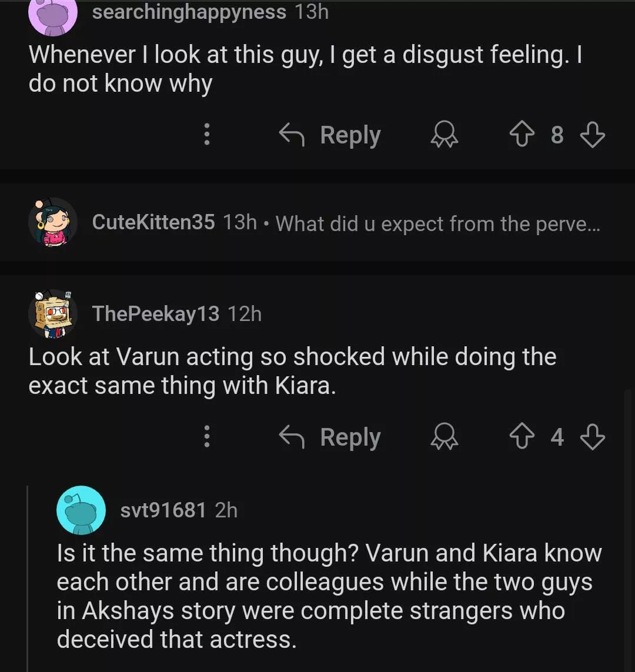Open CuteKitten35's avatar profile
The image size is (635, 672).
coord(53,222)
